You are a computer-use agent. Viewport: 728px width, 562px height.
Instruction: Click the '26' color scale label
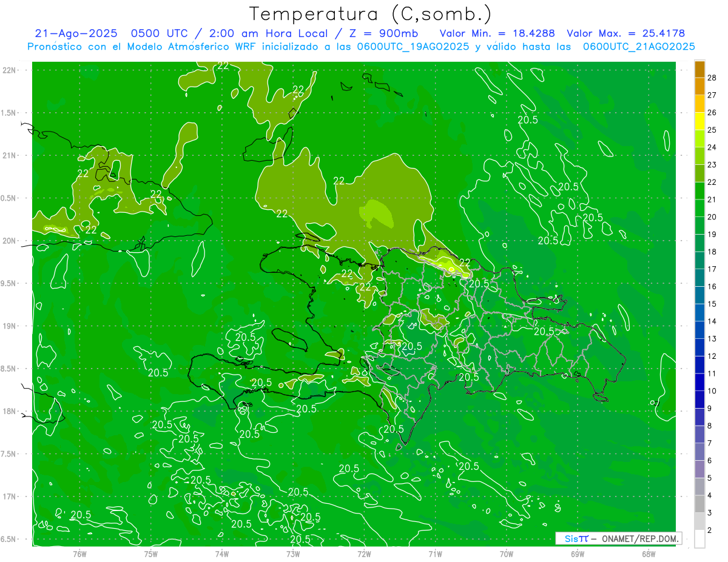pos(712,112)
